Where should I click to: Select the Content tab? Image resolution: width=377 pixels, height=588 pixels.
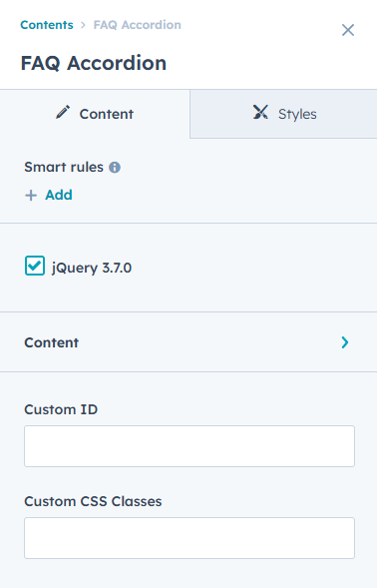(95, 114)
